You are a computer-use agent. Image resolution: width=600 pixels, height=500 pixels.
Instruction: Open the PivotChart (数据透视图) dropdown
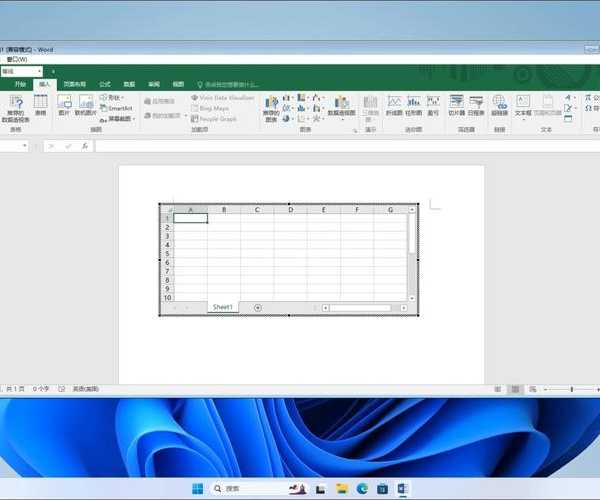click(x=342, y=114)
